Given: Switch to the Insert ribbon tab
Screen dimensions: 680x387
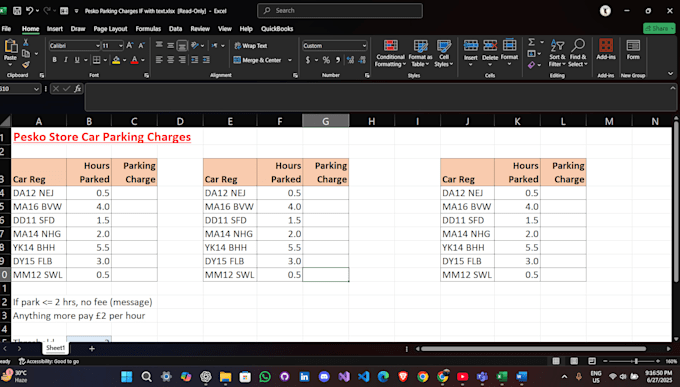Looking at the screenshot, I should click(x=55, y=29).
